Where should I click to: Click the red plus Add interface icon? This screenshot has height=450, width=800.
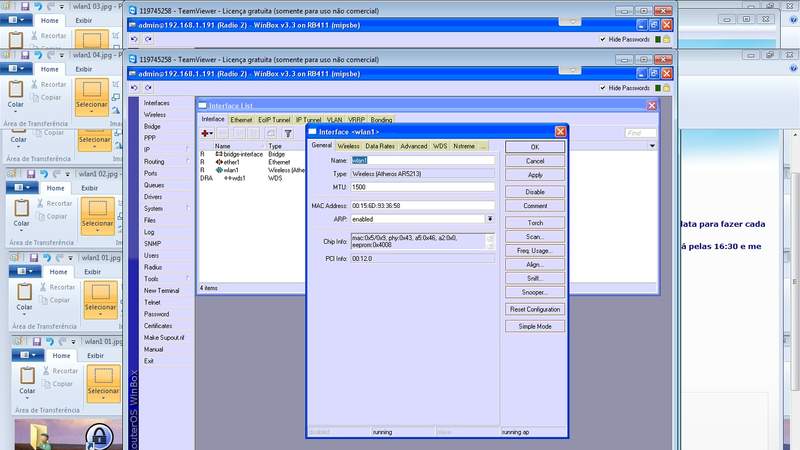[x=205, y=133]
